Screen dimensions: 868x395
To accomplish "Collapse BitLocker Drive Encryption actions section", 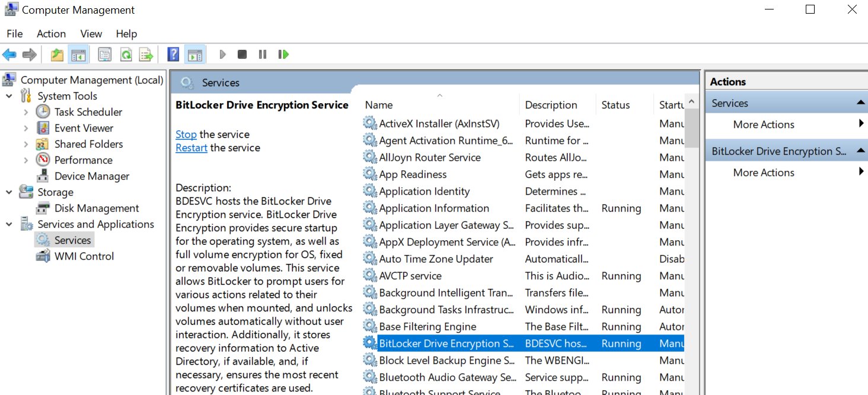I will (861, 151).
